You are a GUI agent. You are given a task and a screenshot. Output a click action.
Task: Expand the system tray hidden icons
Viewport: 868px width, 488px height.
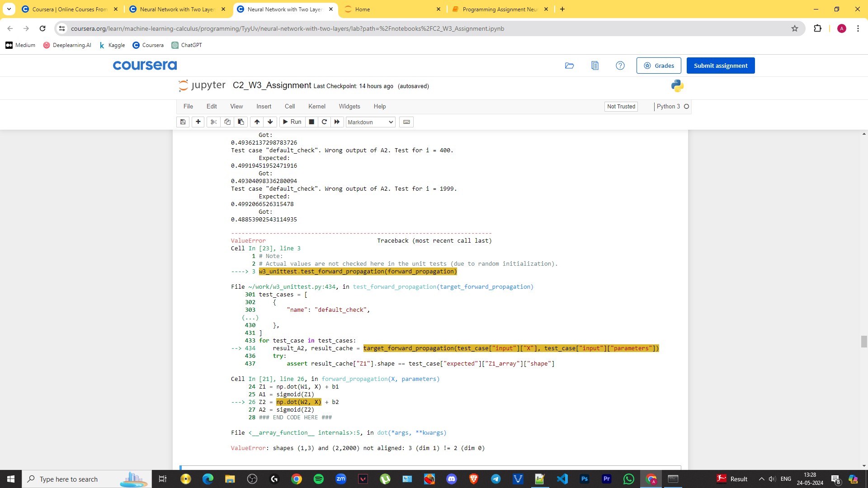pos(761,479)
